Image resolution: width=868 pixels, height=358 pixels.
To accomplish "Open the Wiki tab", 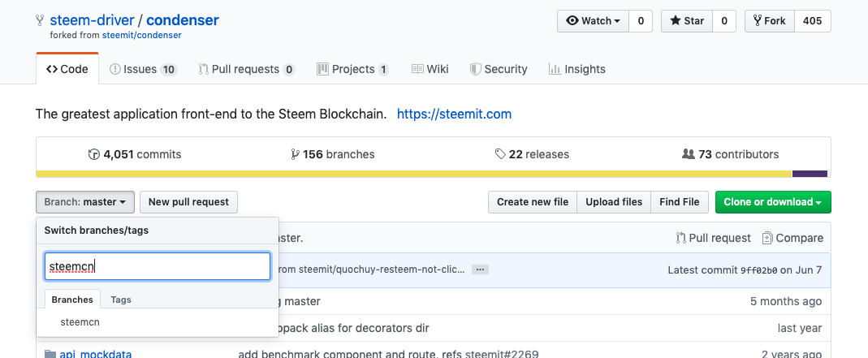I will 430,69.
